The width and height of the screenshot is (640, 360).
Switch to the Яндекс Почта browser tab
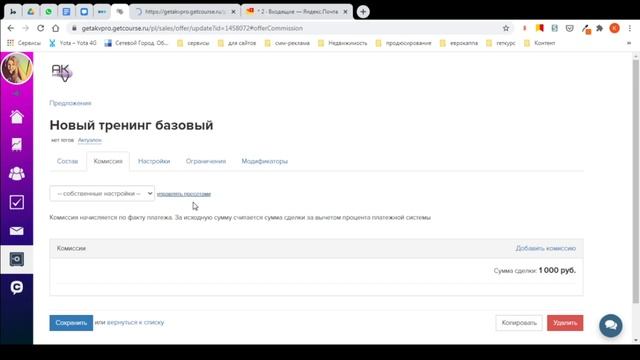point(297,12)
